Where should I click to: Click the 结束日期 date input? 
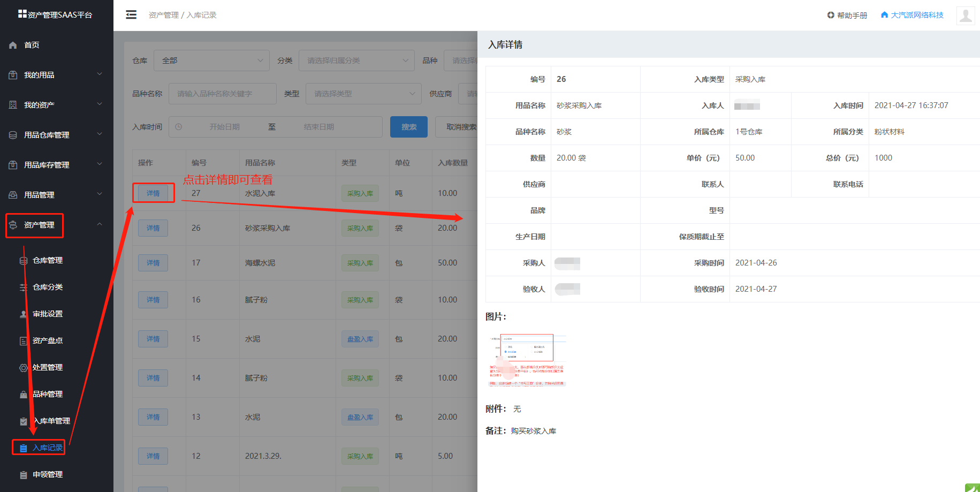tap(319, 127)
